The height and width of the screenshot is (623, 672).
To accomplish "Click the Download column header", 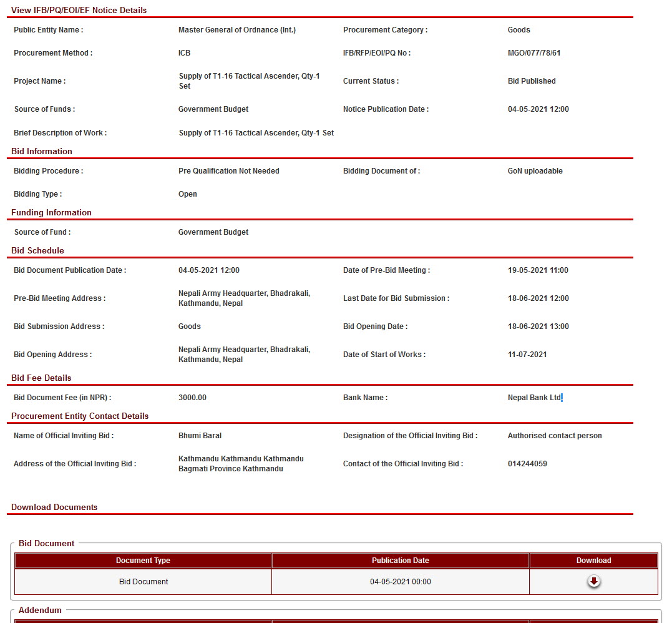I will [593, 561].
